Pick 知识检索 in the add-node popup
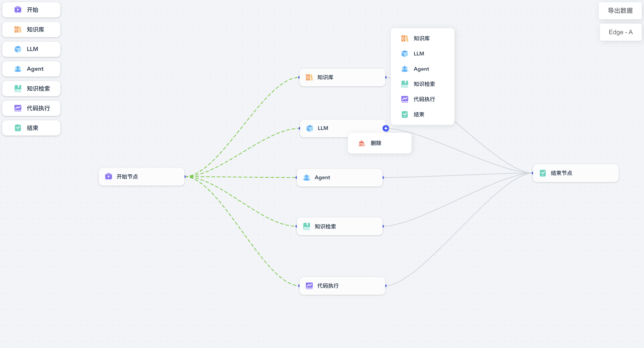 (x=424, y=84)
